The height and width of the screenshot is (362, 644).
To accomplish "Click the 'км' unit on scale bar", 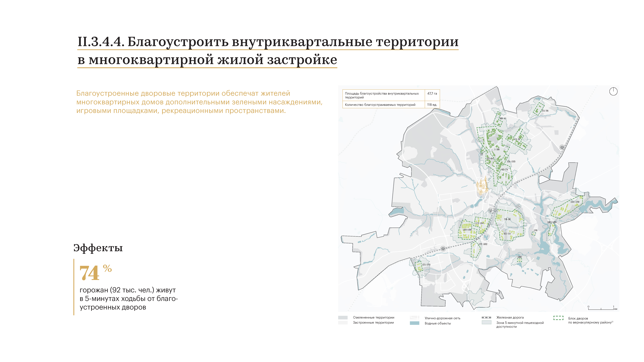I will (616, 309).
